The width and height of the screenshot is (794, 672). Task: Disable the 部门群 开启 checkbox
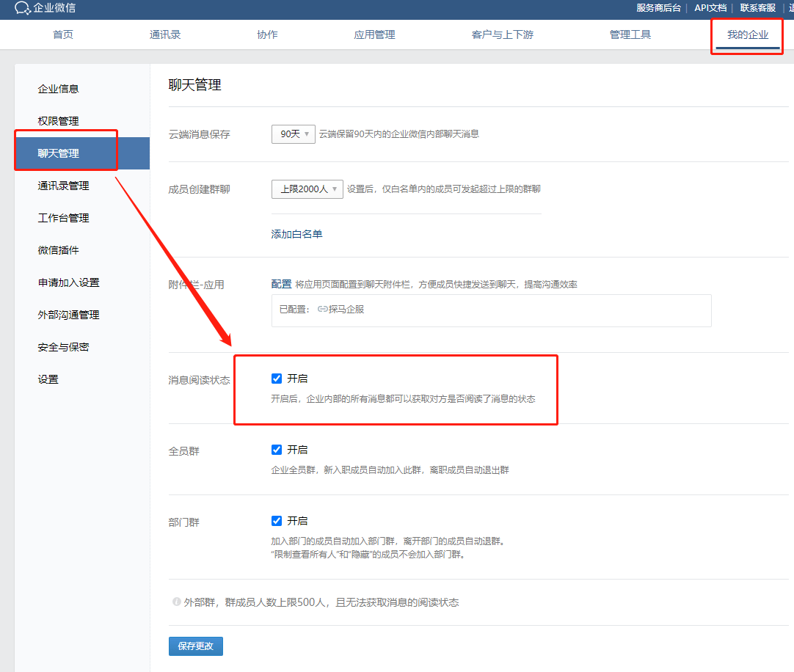click(277, 521)
